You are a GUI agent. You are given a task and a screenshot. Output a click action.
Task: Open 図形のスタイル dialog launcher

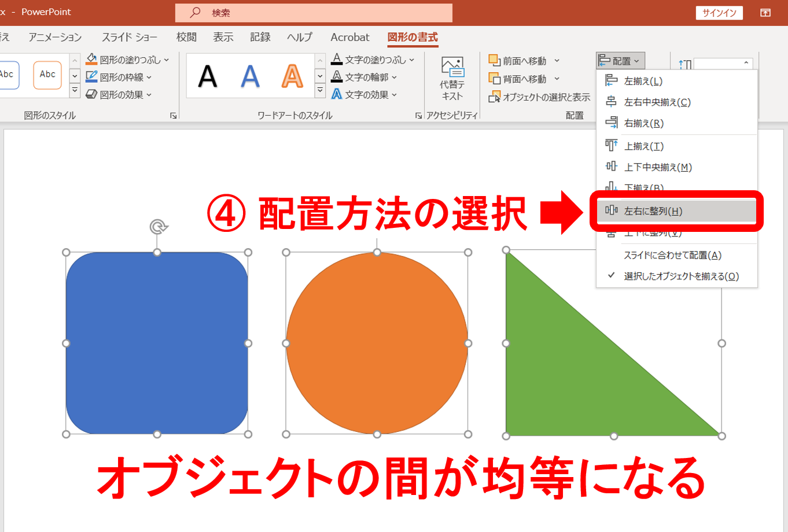click(x=173, y=116)
